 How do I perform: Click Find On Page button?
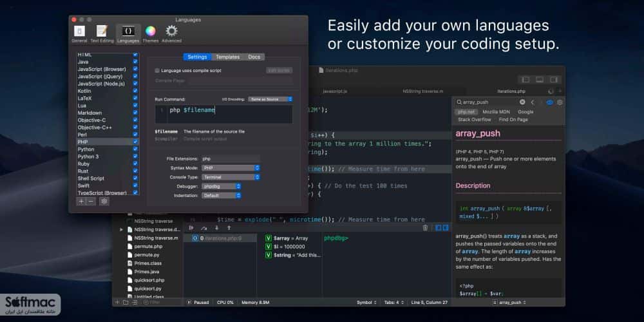pos(513,120)
